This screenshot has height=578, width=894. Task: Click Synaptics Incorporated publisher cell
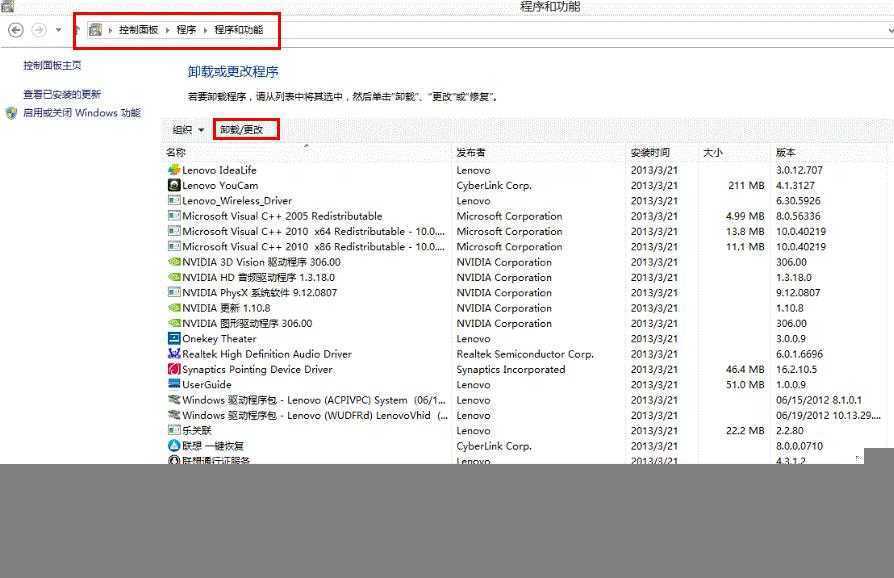click(511, 369)
